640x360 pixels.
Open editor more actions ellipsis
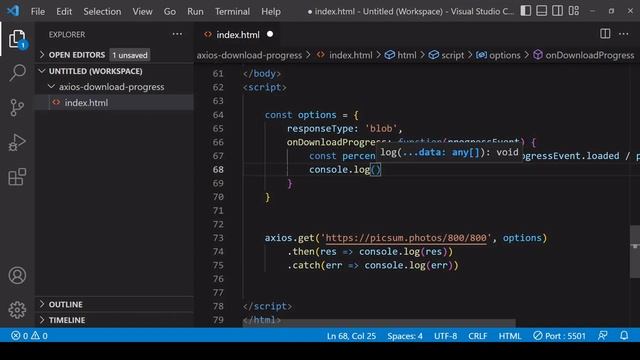pyautogui.click(x=624, y=34)
